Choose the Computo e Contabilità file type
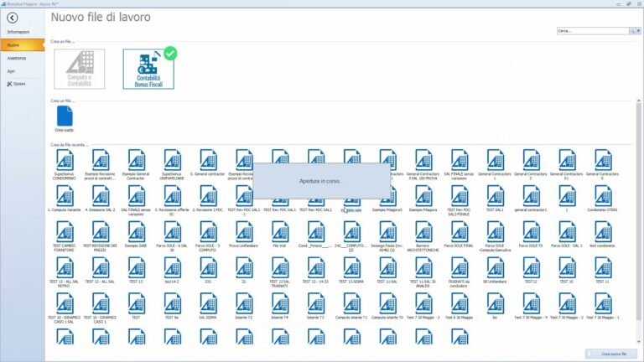This screenshot has width=644, height=362. (80, 69)
